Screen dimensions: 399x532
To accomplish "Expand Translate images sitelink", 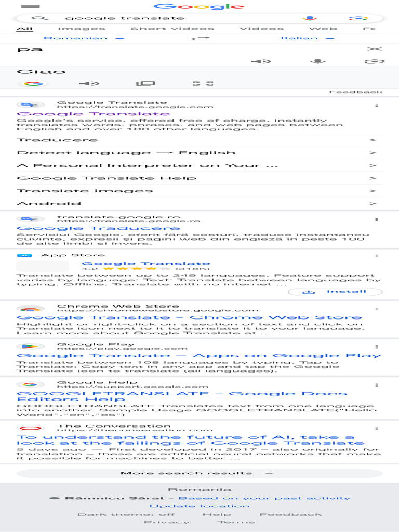I will (x=199, y=191).
